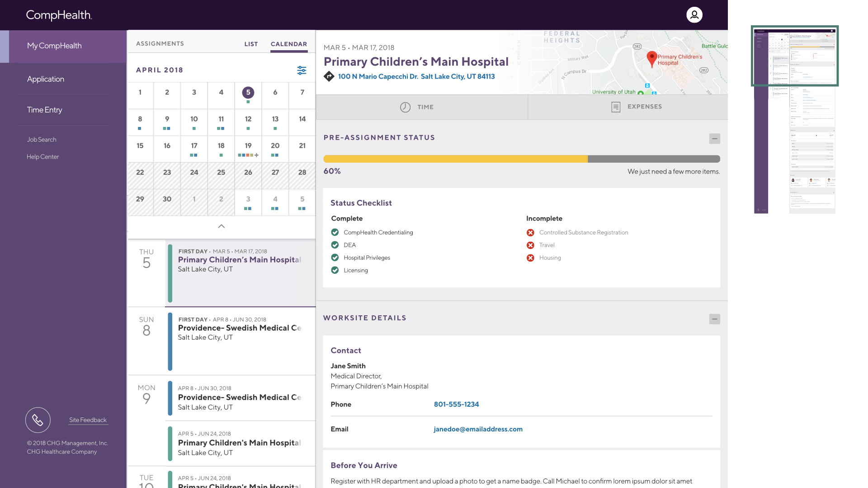Click the APRIL 2018 month heading
Image resolution: width=868 pixels, height=488 pixels.
(160, 70)
